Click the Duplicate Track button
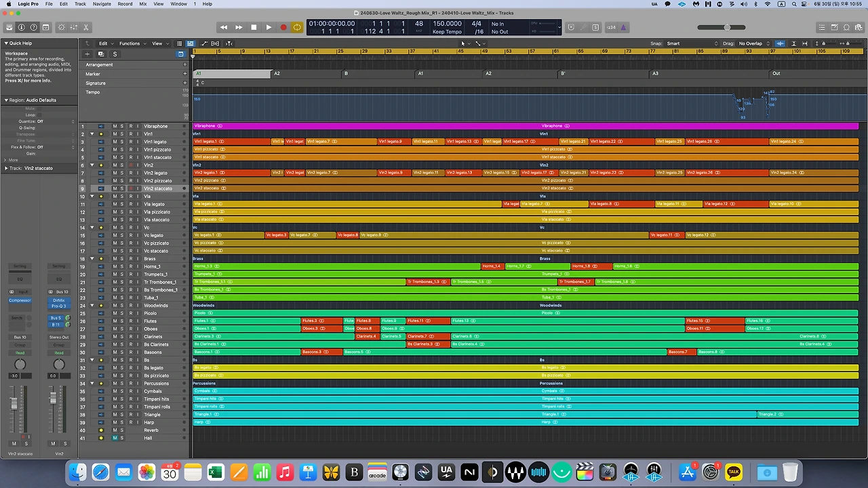This screenshot has width=868, height=488. tap(101, 54)
